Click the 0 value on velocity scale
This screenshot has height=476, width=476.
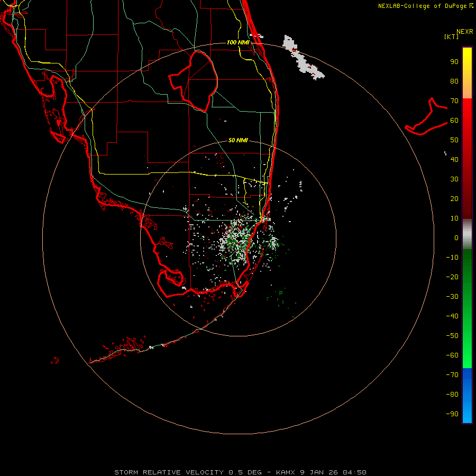click(x=456, y=237)
